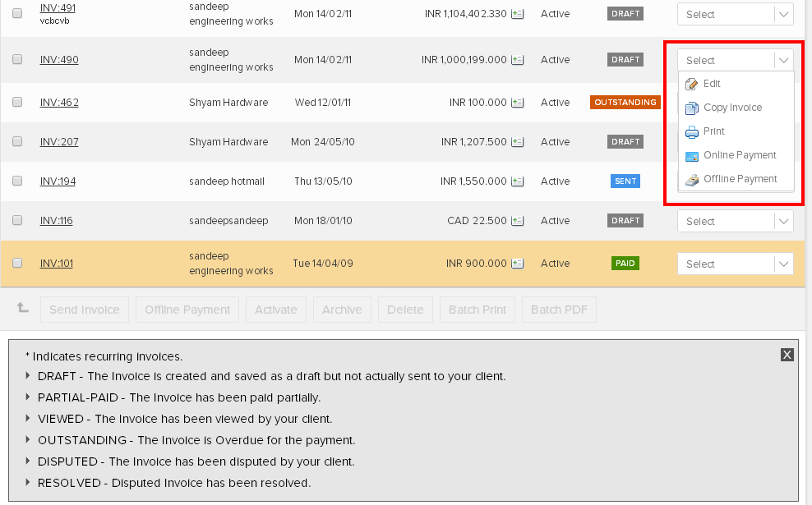Screen dimensions: 812x505
Task: Click the Offline Payment icon
Action: pos(691,180)
